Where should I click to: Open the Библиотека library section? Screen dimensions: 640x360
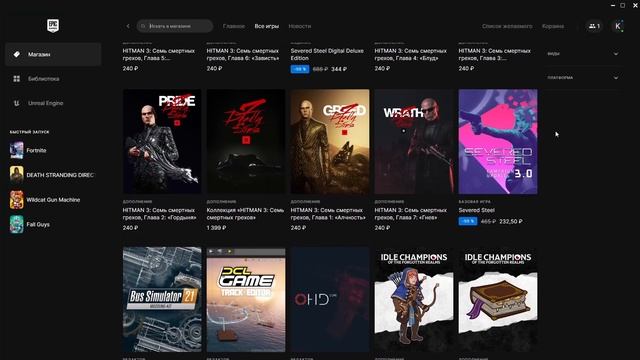click(x=53, y=79)
